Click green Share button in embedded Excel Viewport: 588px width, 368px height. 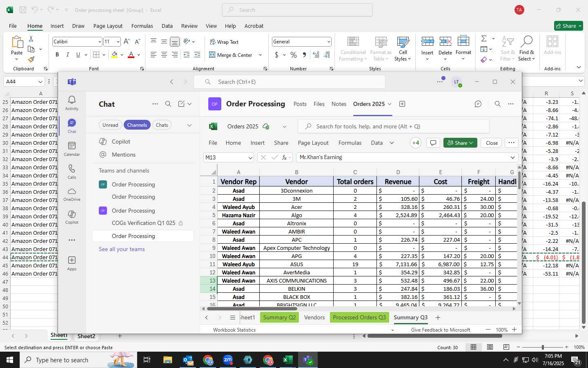[x=460, y=143]
